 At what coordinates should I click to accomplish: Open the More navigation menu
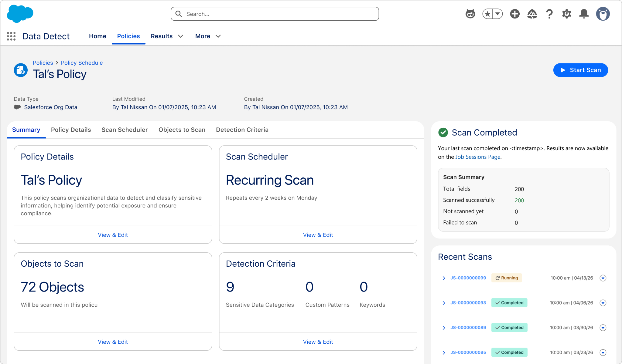click(208, 36)
